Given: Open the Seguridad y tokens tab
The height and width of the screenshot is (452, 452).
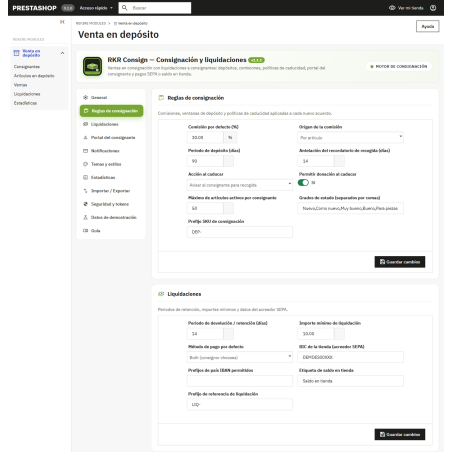Looking at the screenshot, I should (111, 204).
